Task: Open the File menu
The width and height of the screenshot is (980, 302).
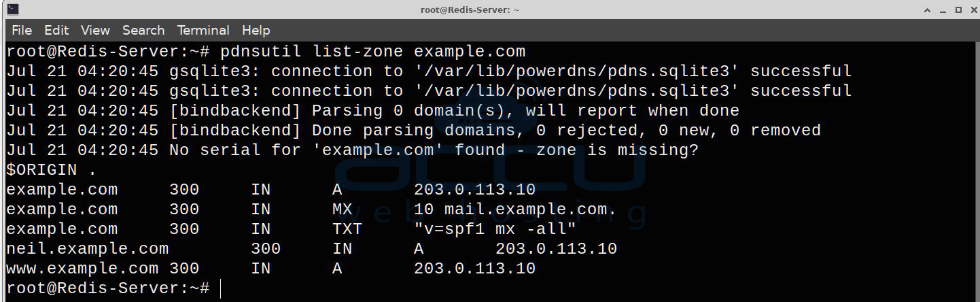Action: pos(22,30)
